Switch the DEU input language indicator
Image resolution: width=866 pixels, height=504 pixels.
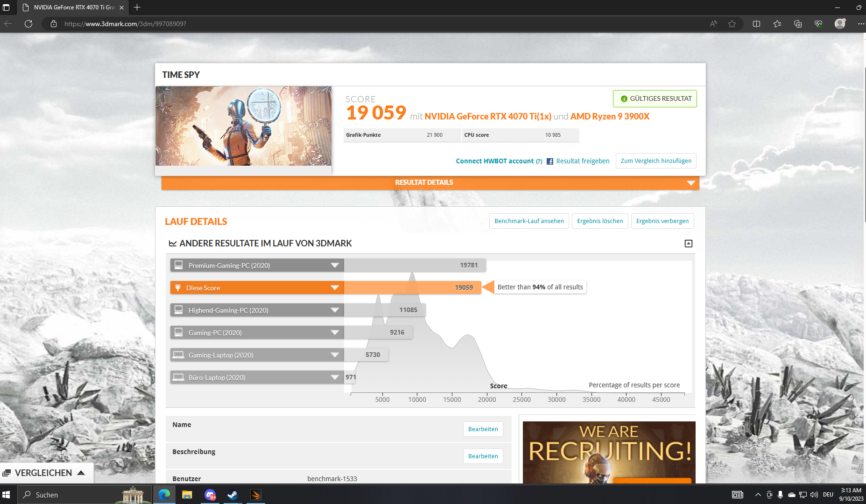pos(828,495)
